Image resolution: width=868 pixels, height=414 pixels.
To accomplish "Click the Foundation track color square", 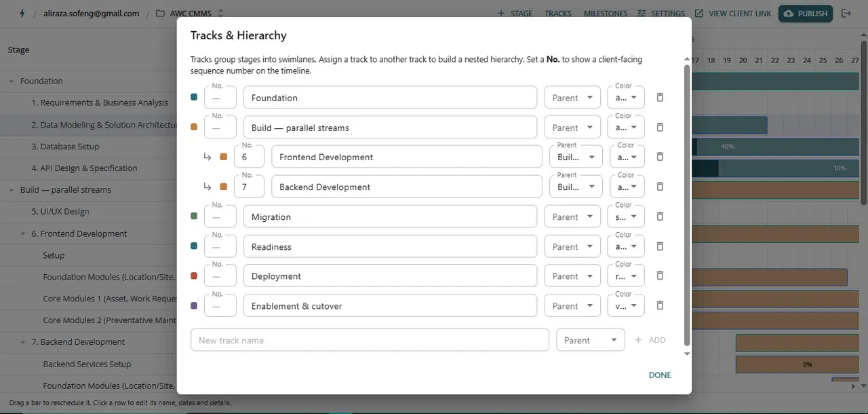I will click(x=194, y=97).
